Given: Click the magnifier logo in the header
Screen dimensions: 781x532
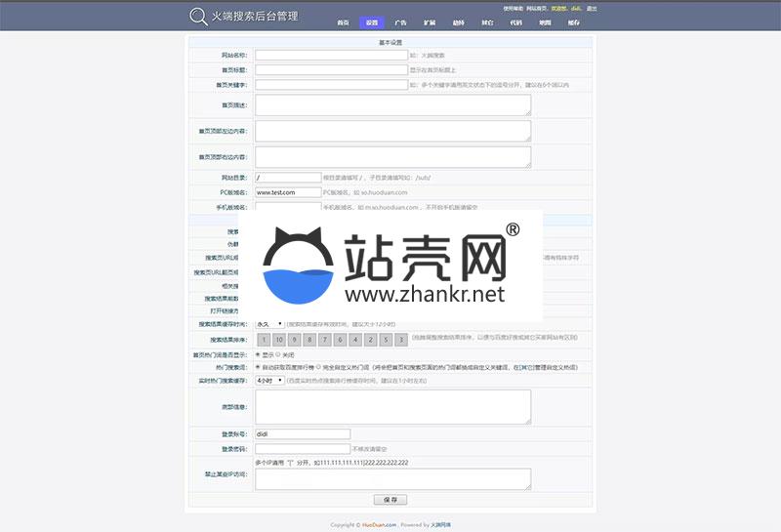Looking at the screenshot, I should pos(198,16).
